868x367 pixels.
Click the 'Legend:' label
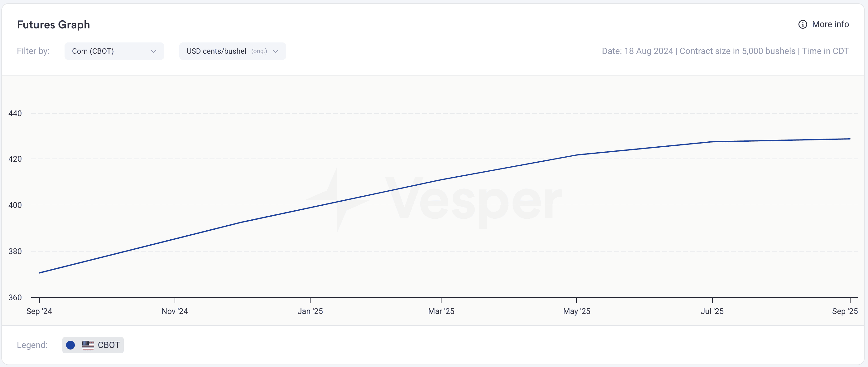point(32,345)
